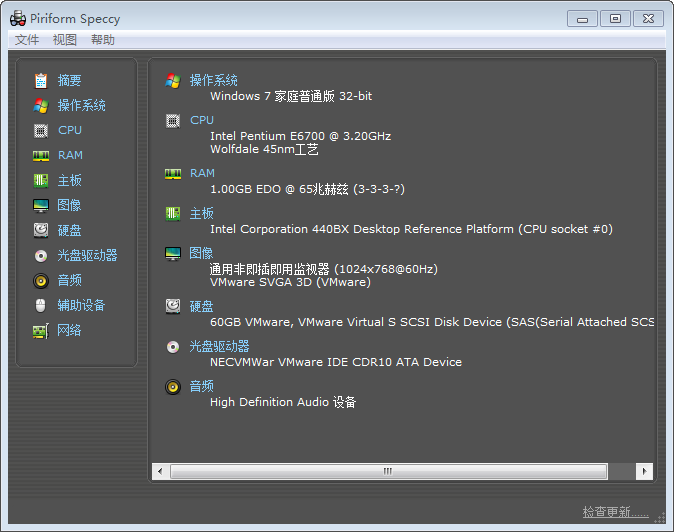Image resolution: width=674 pixels, height=532 pixels.
Task: Click the Speccy app icon in title bar
Action: click(18, 19)
